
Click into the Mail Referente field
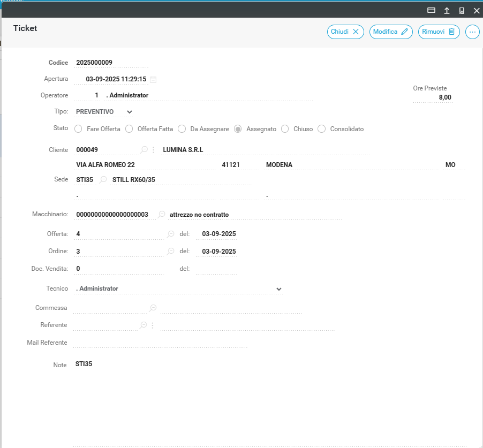click(160, 343)
